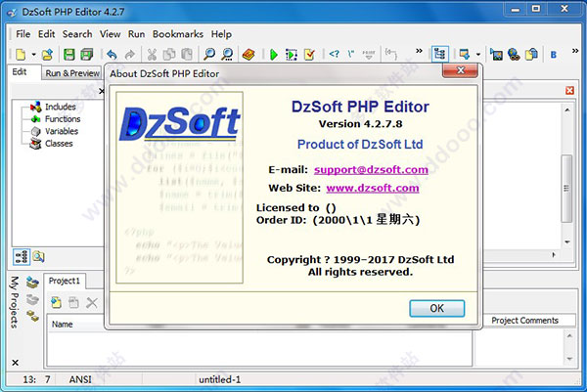Toggle the code explorer tree icon
587x392 pixels.
(439, 55)
